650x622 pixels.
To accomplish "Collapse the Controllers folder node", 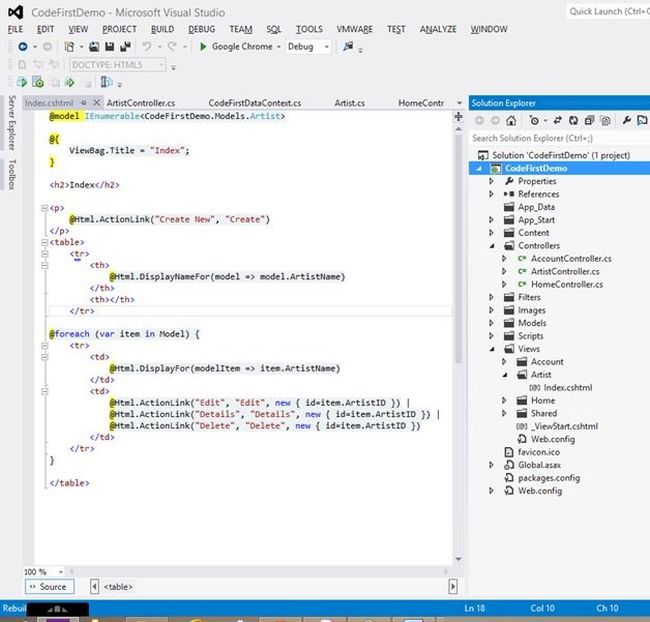I will [491, 245].
